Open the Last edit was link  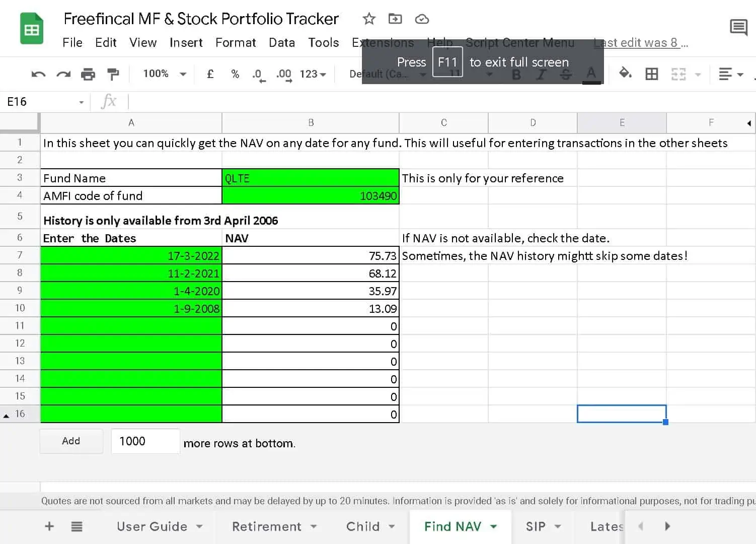[x=640, y=43]
